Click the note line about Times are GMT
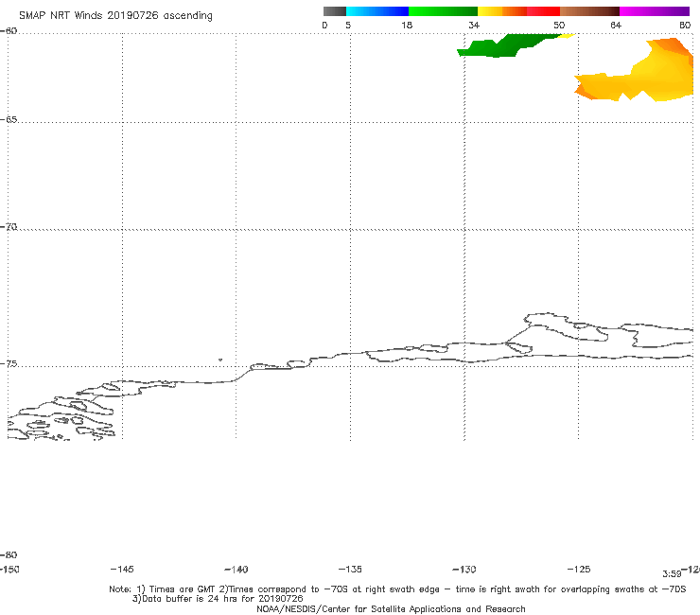Image resolution: width=700 pixels, height=615 pixels. (397, 589)
